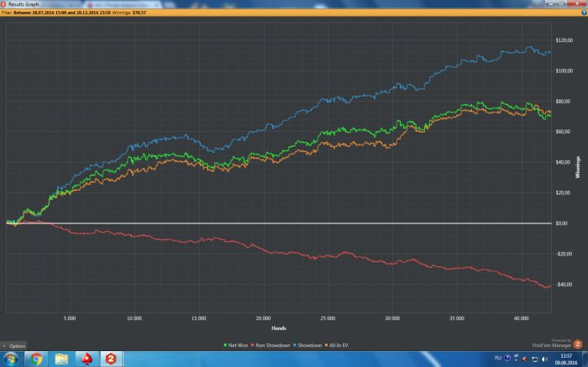Click the Results Graph window app icon
Viewport: 588px width, 367px height.
click(3, 4)
